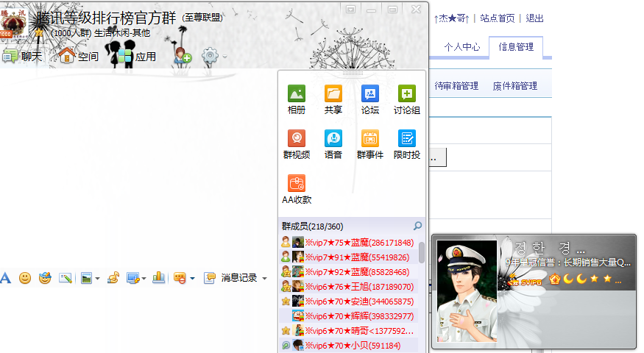Open group settings gear icon
This screenshot has height=353, width=644.
210,56
